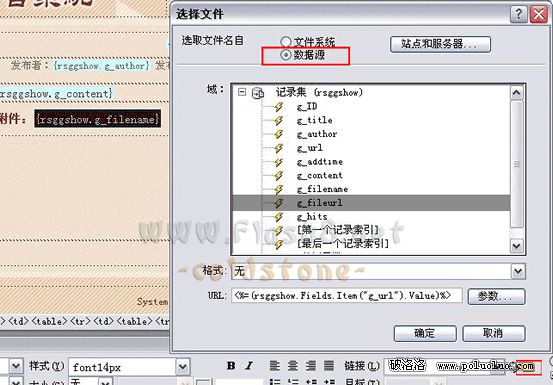Click the 参数... button
553x385 pixels.
(x=497, y=296)
